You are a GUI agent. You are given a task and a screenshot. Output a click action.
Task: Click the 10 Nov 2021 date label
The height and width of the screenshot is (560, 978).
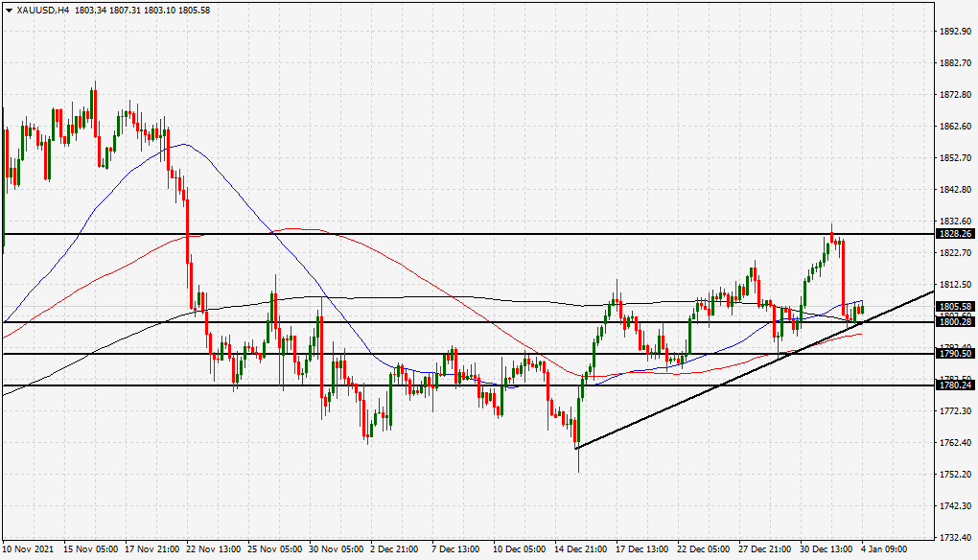point(28,549)
